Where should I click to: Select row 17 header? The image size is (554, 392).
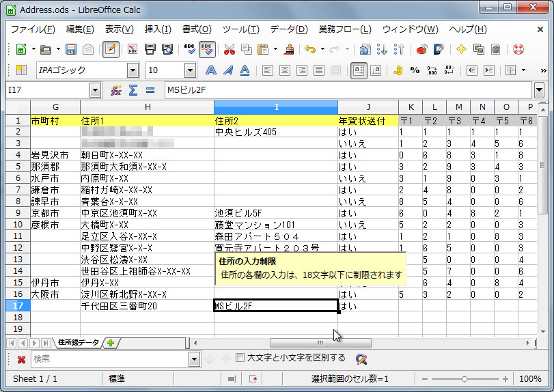(18, 305)
